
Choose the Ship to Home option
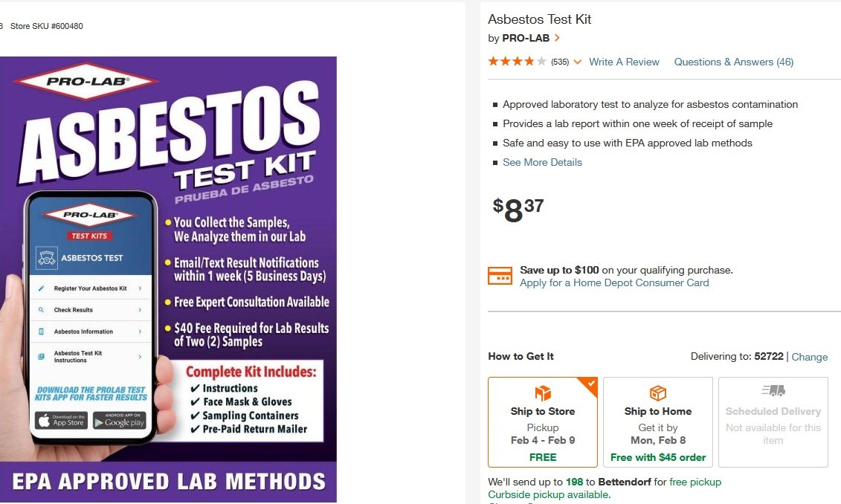coord(658,422)
